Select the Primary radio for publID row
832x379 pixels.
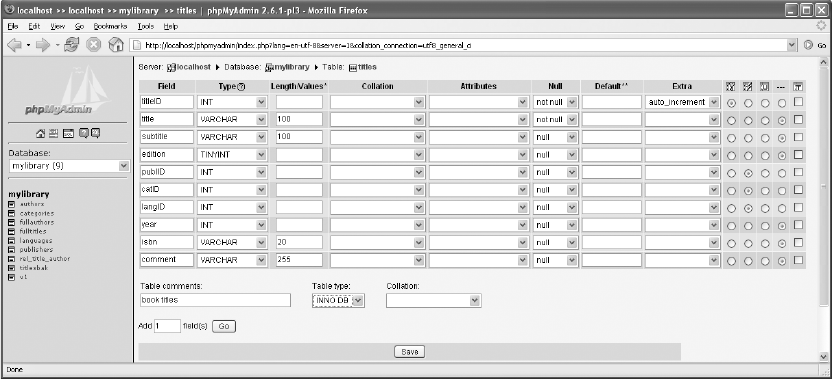(731, 173)
